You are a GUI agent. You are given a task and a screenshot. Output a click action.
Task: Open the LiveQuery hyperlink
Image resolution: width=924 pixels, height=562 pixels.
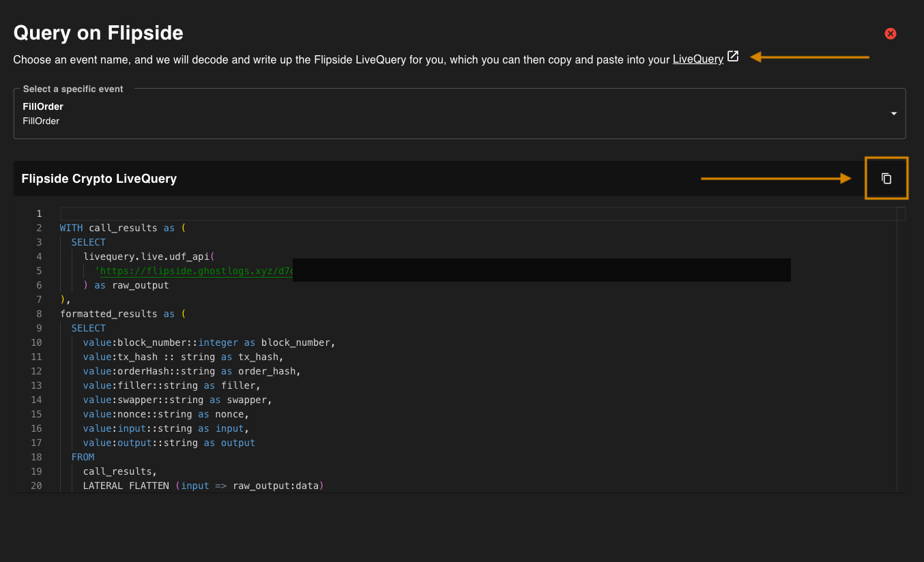[697, 59]
